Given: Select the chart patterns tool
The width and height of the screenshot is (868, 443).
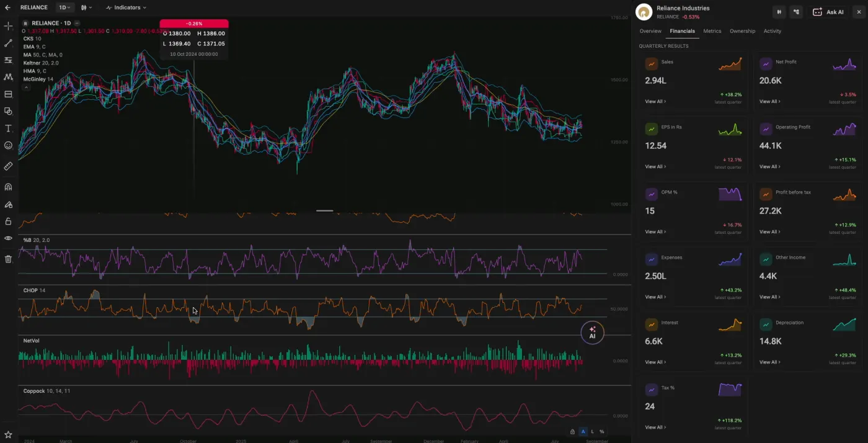Looking at the screenshot, I should pyautogui.click(x=8, y=77).
